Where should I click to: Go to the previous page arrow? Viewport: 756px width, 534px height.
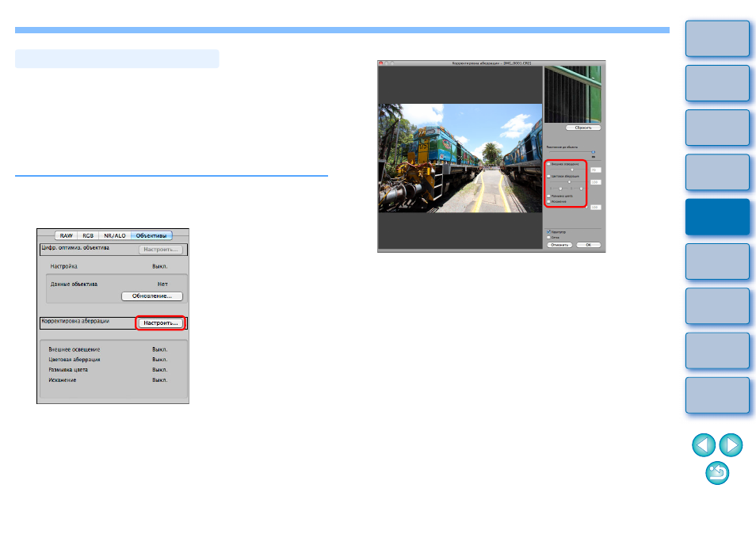click(x=704, y=444)
